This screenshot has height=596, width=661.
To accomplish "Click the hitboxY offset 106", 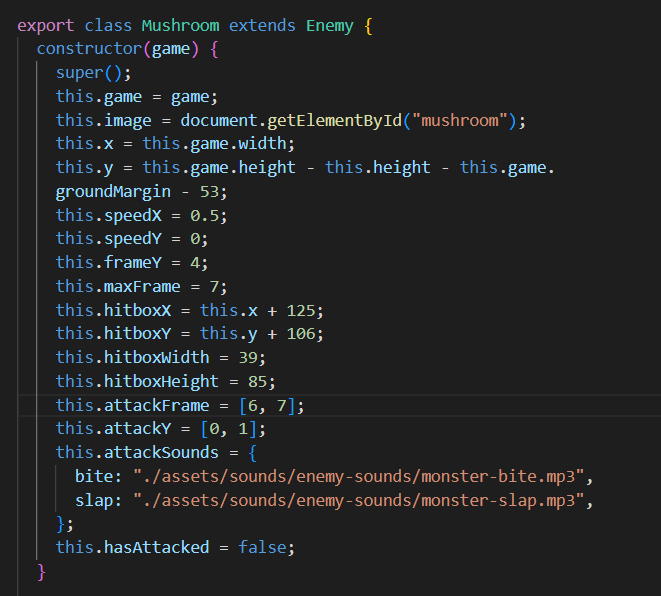I will click(301, 334).
